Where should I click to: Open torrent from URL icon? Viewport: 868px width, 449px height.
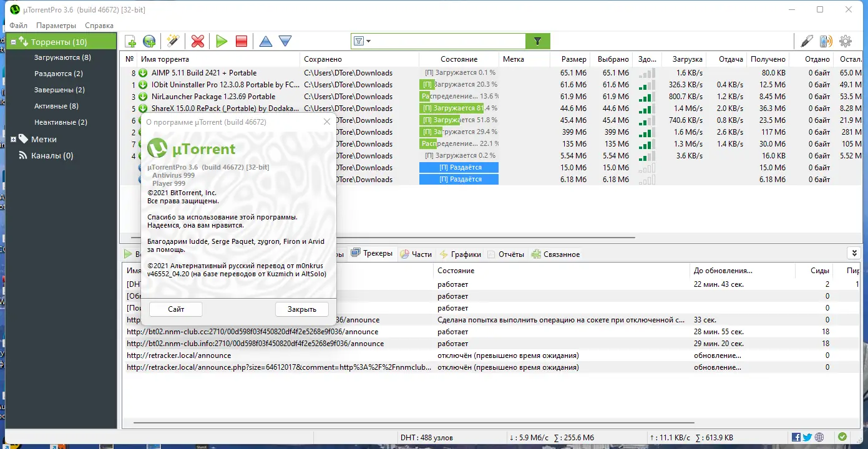click(149, 41)
